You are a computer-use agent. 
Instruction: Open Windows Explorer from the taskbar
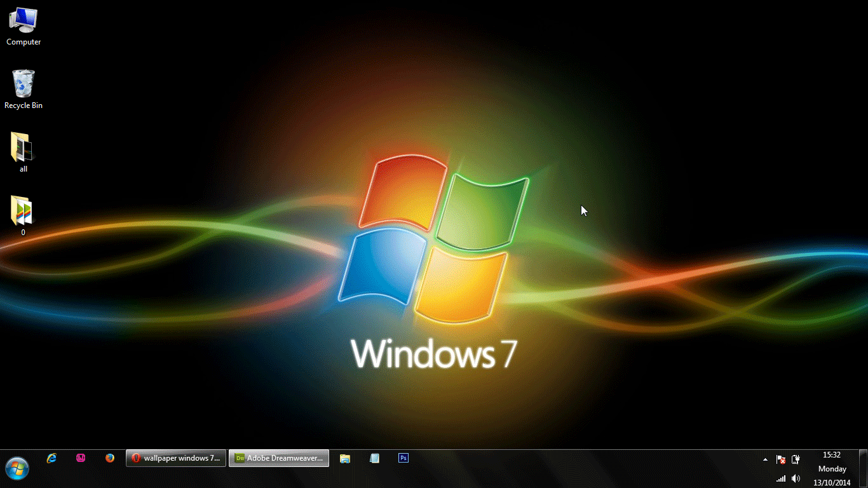[345, 458]
